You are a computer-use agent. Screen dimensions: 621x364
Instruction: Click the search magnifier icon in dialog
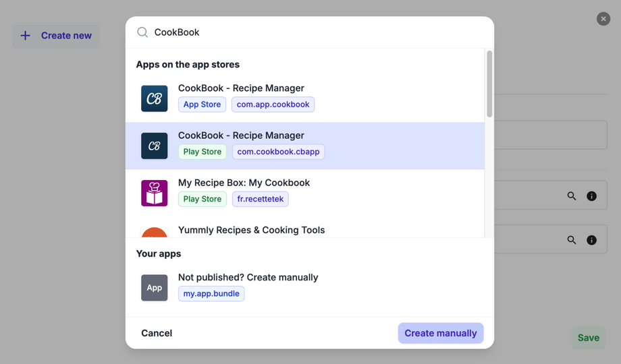[142, 32]
